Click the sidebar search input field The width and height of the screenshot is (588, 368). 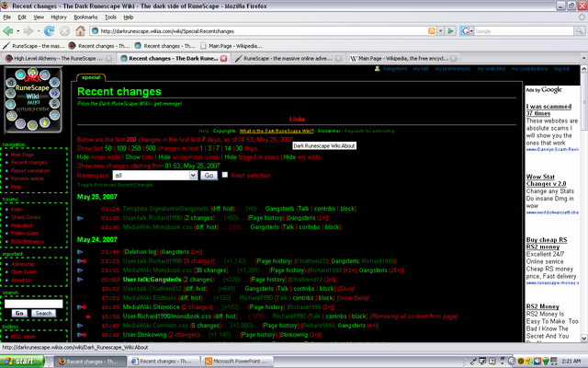(x=33, y=304)
